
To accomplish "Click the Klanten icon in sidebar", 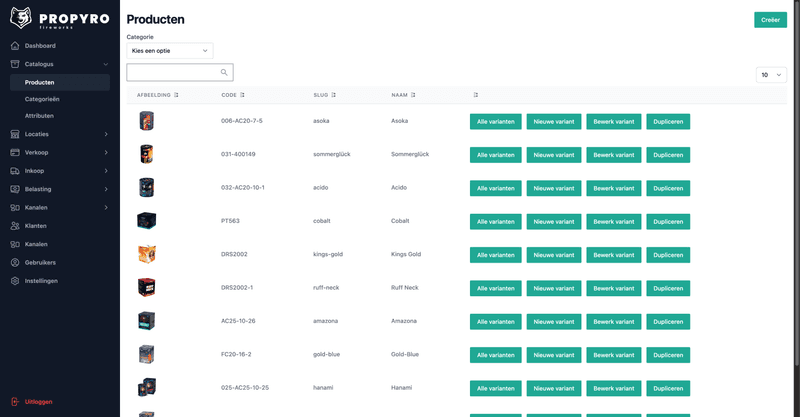I will pos(15,226).
